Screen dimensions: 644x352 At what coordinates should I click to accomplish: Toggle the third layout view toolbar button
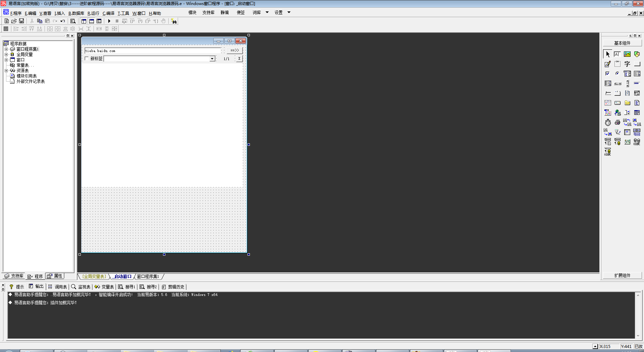click(x=99, y=21)
